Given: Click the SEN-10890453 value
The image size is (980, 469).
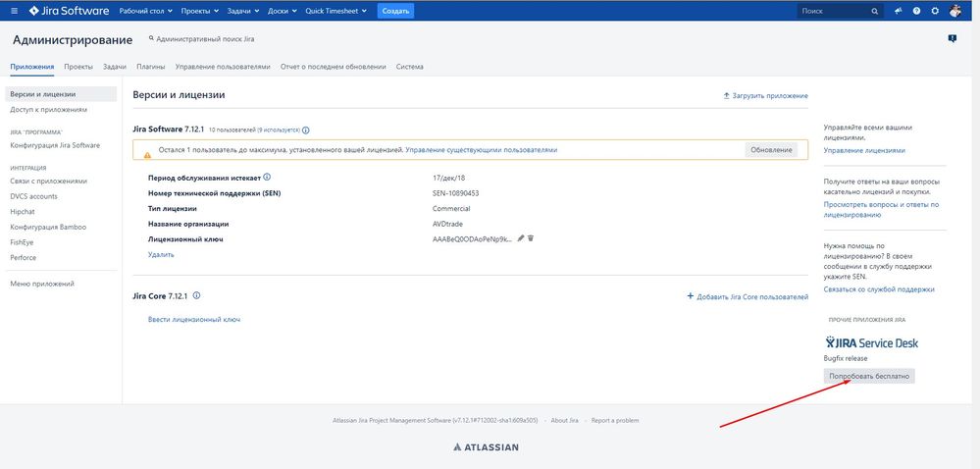Looking at the screenshot, I should click(x=455, y=193).
